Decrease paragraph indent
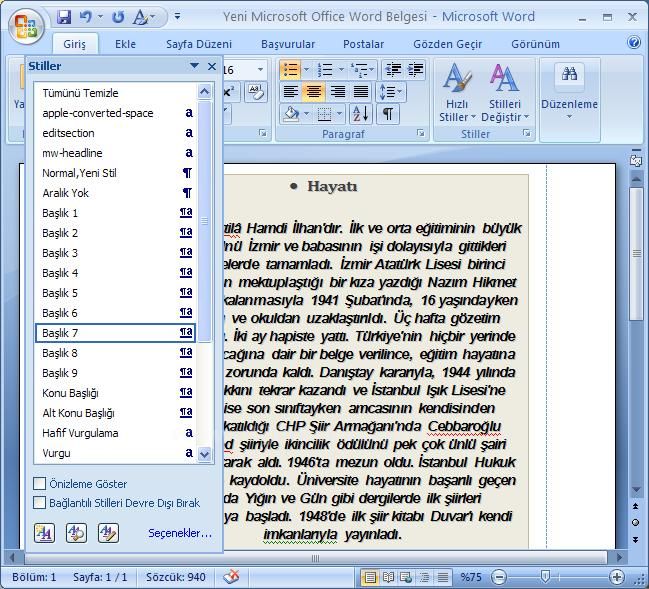The image size is (649, 589). point(393,70)
